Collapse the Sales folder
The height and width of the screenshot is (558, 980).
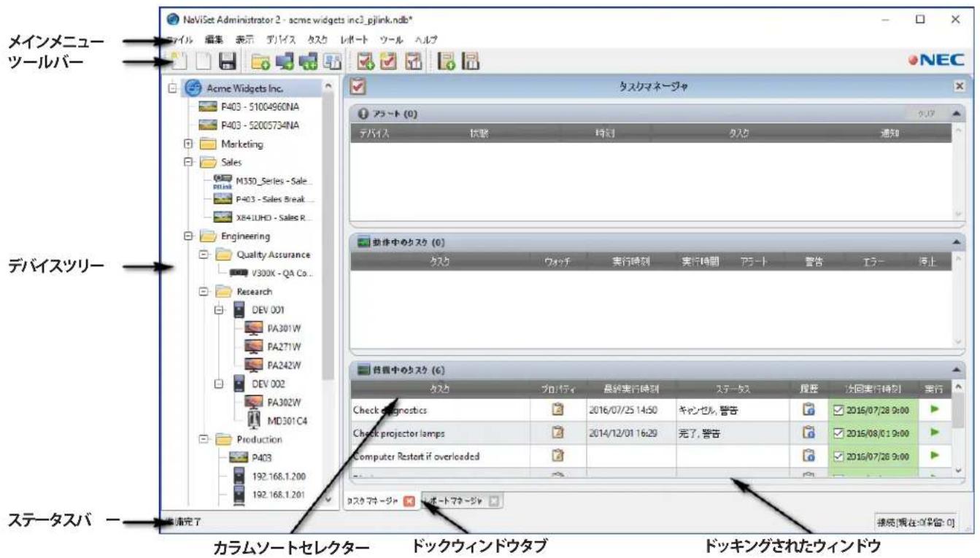point(188,163)
